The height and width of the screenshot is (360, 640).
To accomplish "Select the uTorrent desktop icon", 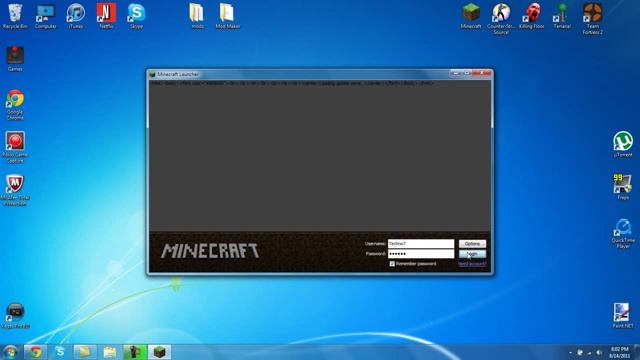I will [623, 144].
